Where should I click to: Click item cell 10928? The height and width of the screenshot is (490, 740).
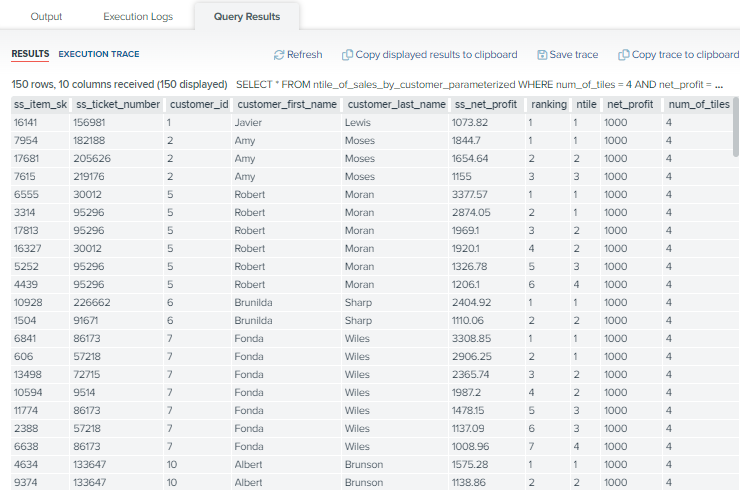[x=40, y=303]
